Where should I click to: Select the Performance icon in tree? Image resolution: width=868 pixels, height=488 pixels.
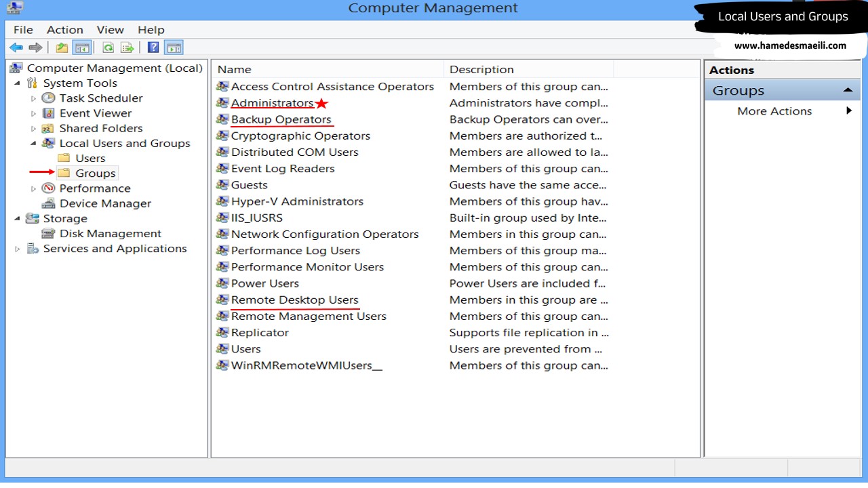48,188
